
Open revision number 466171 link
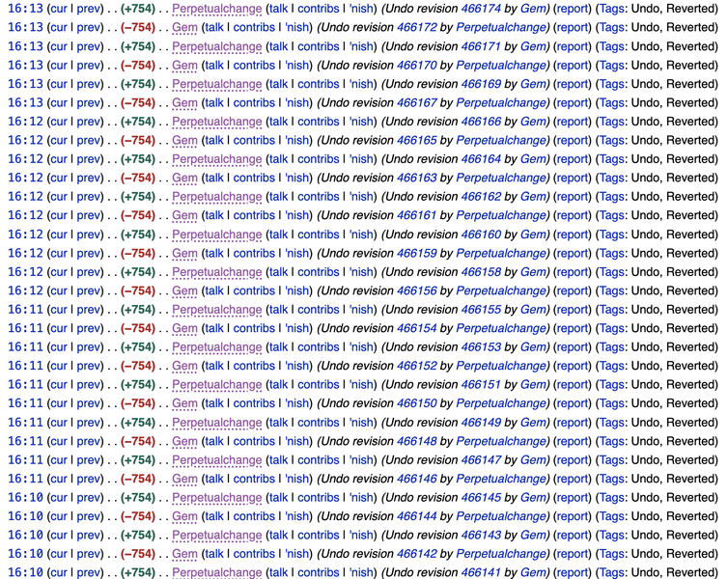click(481, 46)
